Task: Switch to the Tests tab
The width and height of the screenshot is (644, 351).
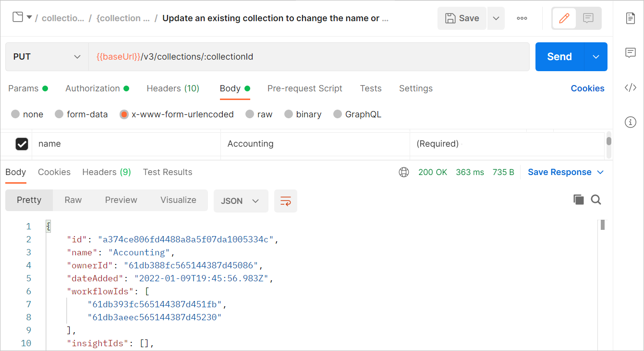Action: point(370,88)
